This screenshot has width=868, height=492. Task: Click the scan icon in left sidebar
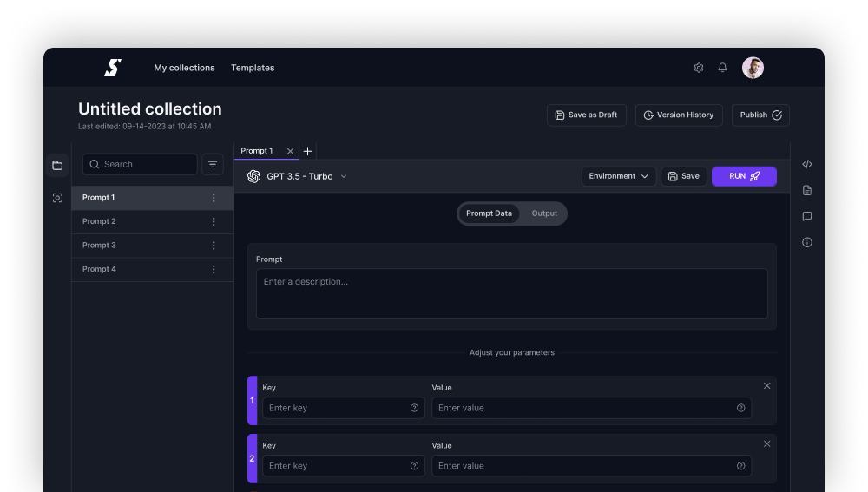click(57, 198)
